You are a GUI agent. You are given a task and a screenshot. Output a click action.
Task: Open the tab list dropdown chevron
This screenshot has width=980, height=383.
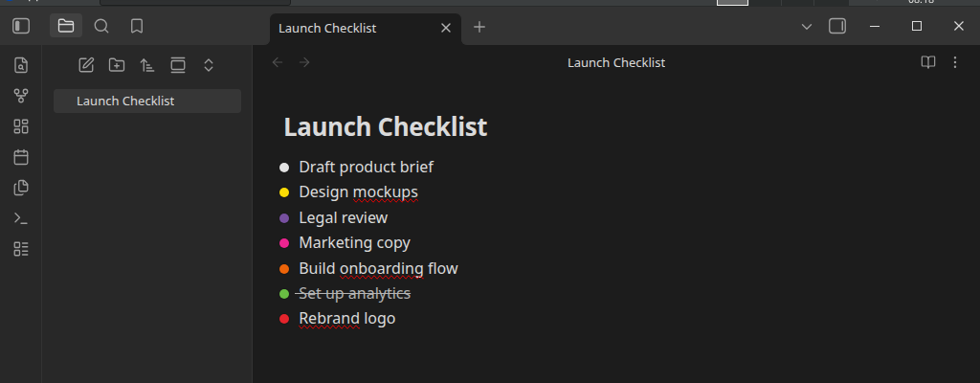(x=807, y=26)
